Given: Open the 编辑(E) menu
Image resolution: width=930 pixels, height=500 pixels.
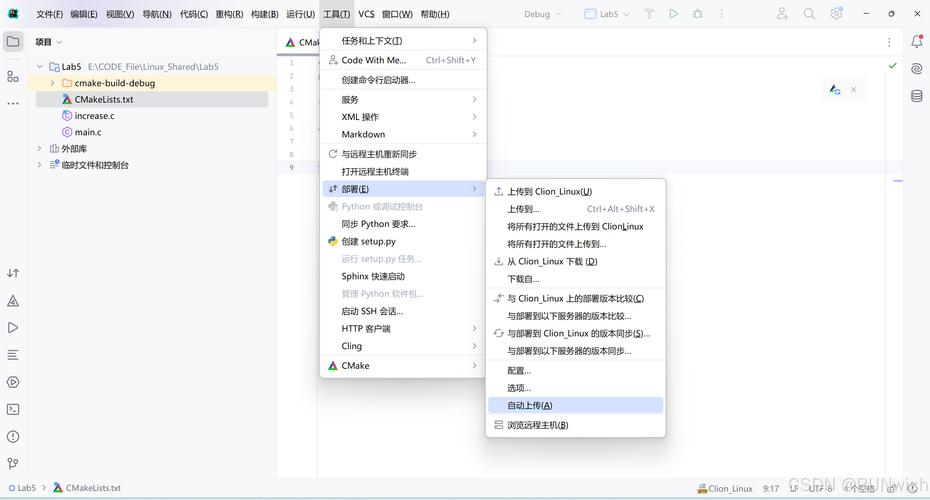Looking at the screenshot, I should point(84,14).
